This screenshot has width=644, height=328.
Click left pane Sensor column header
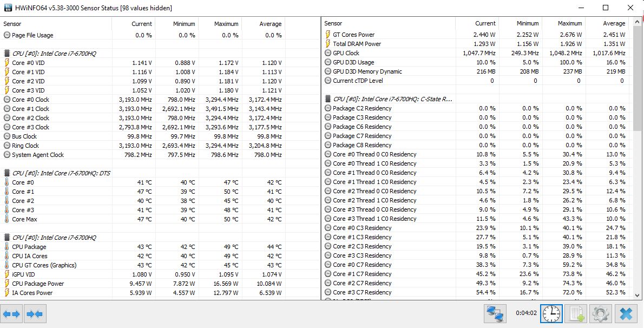point(56,24)
